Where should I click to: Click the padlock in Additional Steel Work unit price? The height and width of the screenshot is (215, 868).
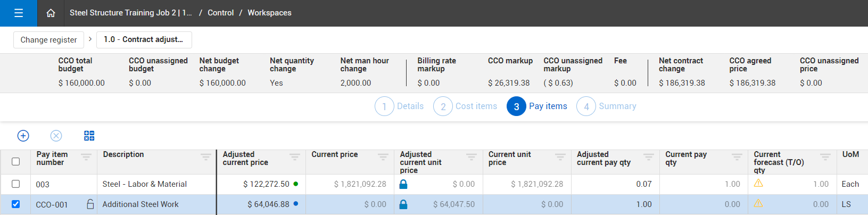[403, 204]
